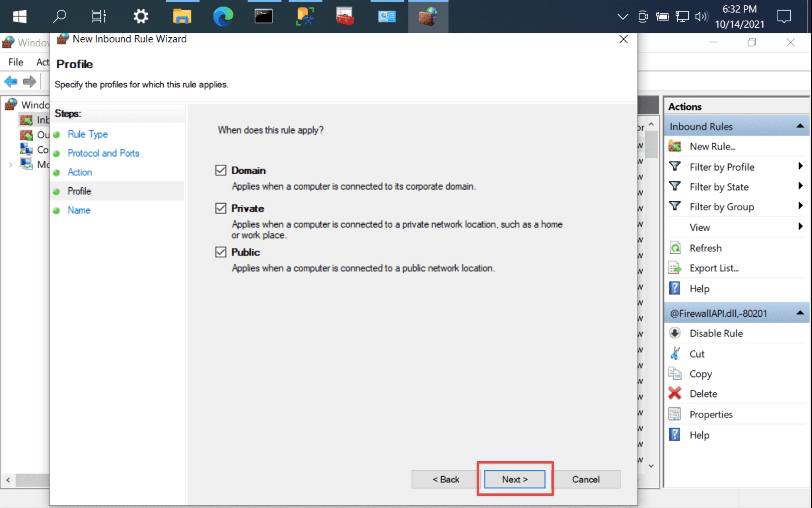
Task: Uncheck the Domain profile checkbox
Action: coord(221,170)
